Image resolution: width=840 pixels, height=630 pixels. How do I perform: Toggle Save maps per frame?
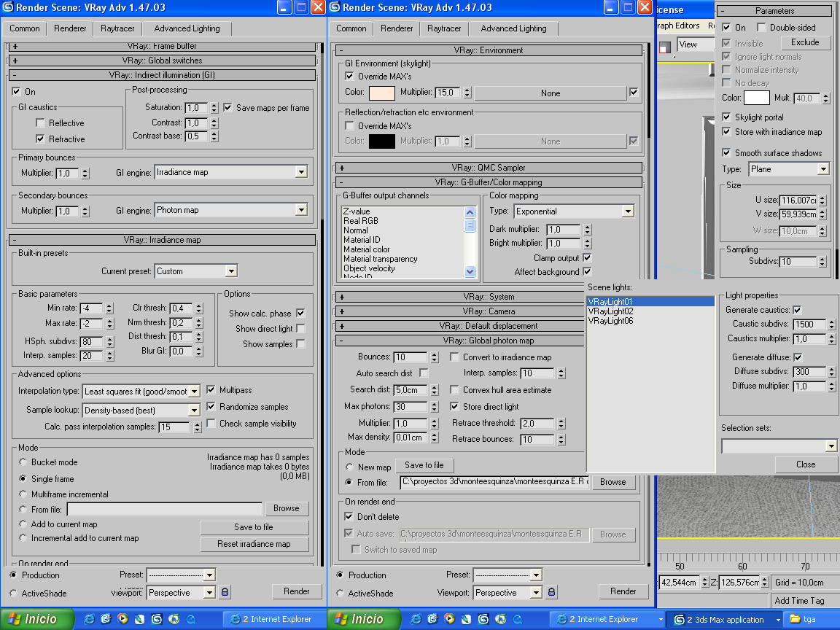coord(227,108)
